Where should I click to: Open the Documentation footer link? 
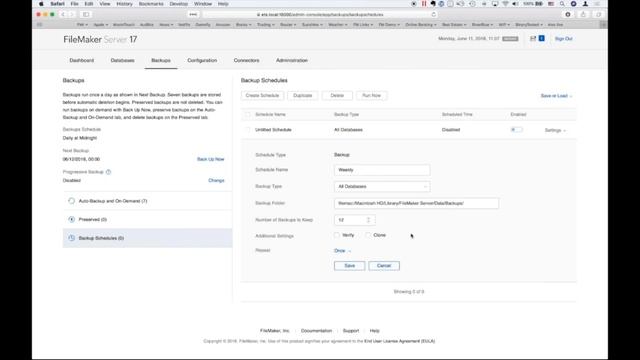(316, 331)
